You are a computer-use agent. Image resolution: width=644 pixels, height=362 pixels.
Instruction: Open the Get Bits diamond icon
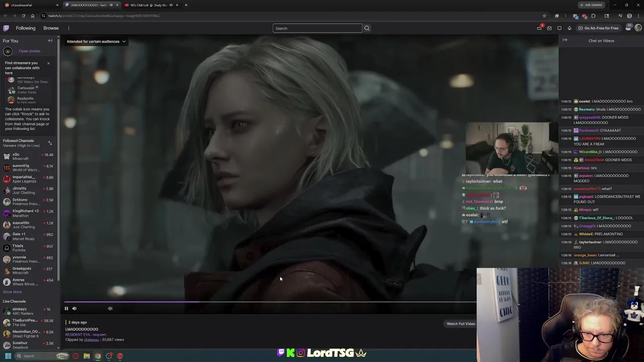[569, 28]
